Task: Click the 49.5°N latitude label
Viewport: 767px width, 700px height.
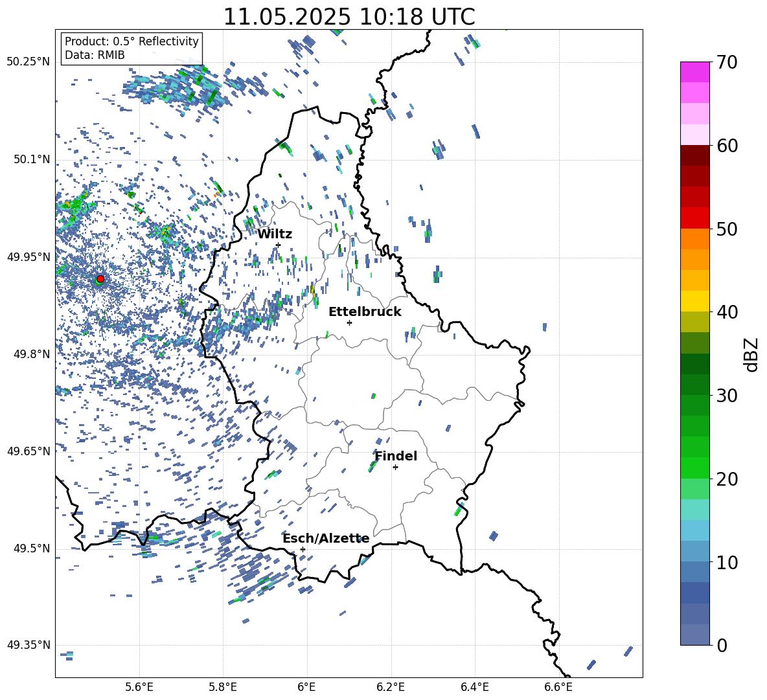Action: point(32,548)
